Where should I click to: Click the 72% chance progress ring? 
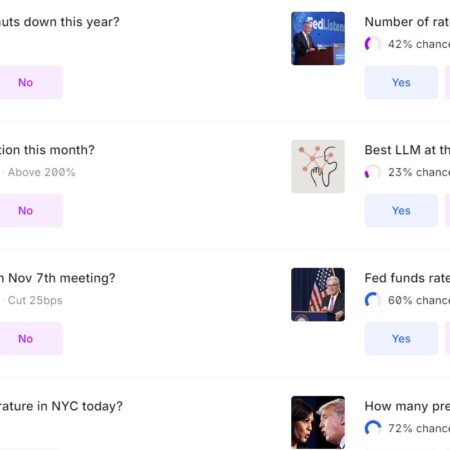point(373,428)
